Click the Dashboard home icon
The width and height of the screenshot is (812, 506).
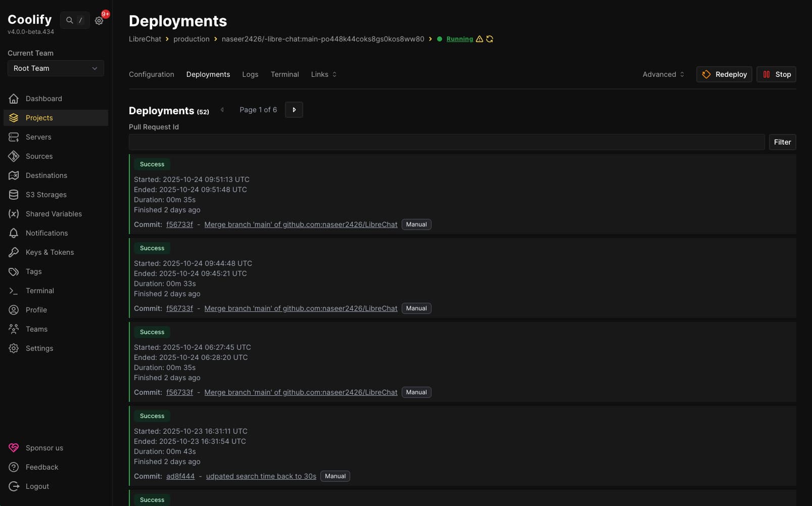coord(14,99)
